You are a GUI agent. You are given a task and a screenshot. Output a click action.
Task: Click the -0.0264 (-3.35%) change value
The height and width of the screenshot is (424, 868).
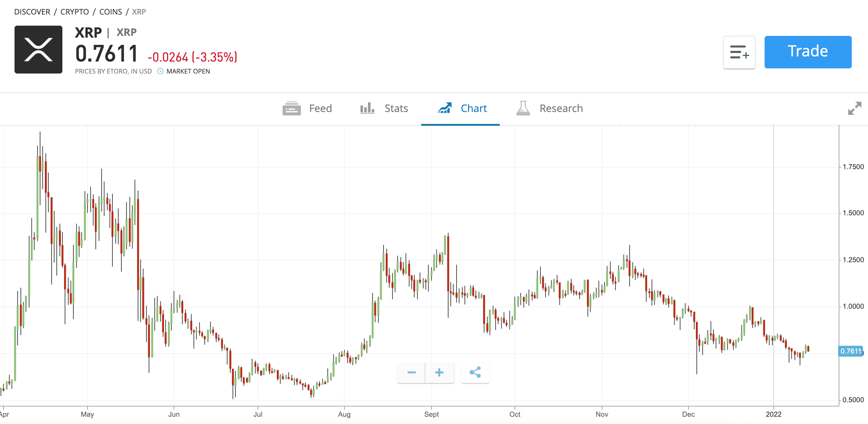[192, 57]
